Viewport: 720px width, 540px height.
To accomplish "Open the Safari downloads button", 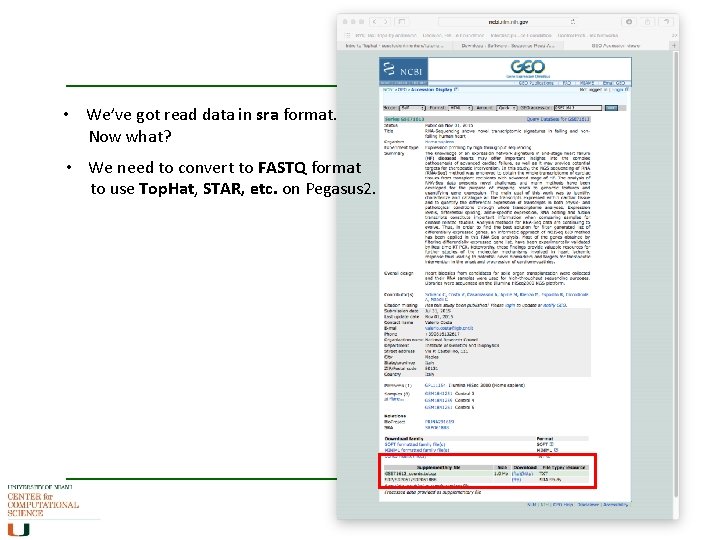I will (629, 22).
